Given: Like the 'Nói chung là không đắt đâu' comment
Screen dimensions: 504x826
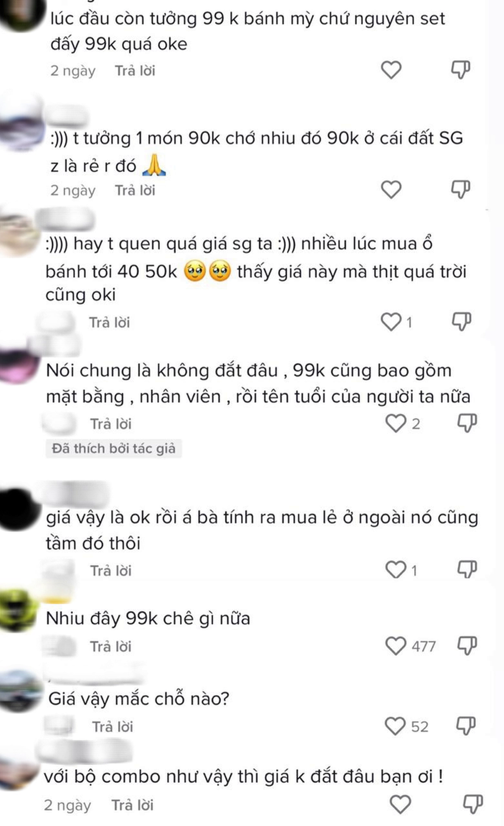Looking at the screenshot, I should click(x=396, y=423).
